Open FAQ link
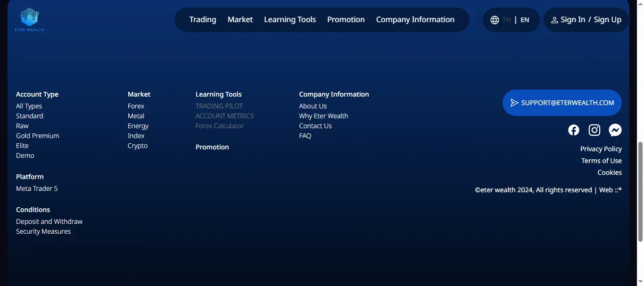The image size is (644, 286). [x=305, y=136]
